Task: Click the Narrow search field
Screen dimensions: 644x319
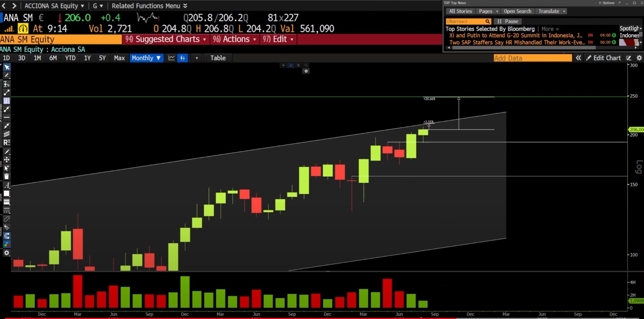Action: pos(468,21)
